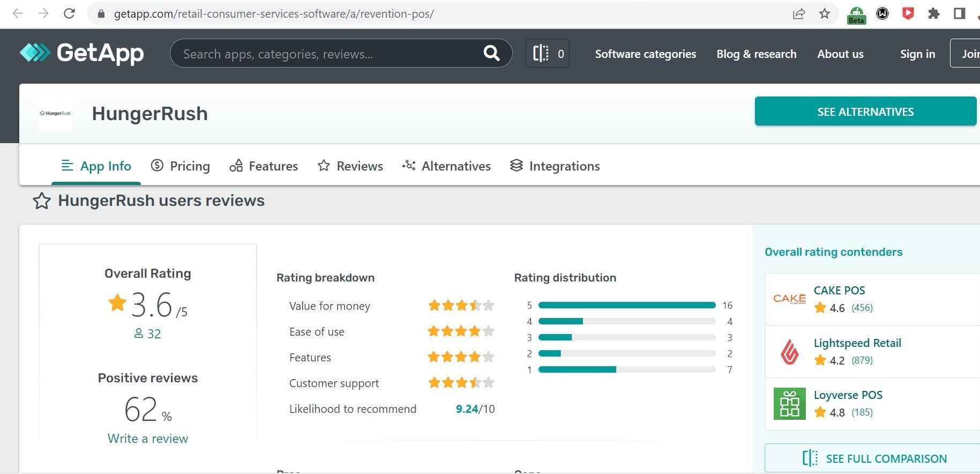Screen dimensions: 980x474
Task: Reload the page with refresh icon
Action: click(x=69, y=13)
